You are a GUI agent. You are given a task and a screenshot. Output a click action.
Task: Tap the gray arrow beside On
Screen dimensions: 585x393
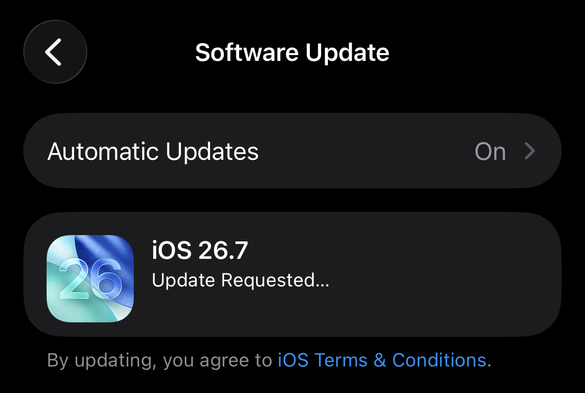[530, 151]
